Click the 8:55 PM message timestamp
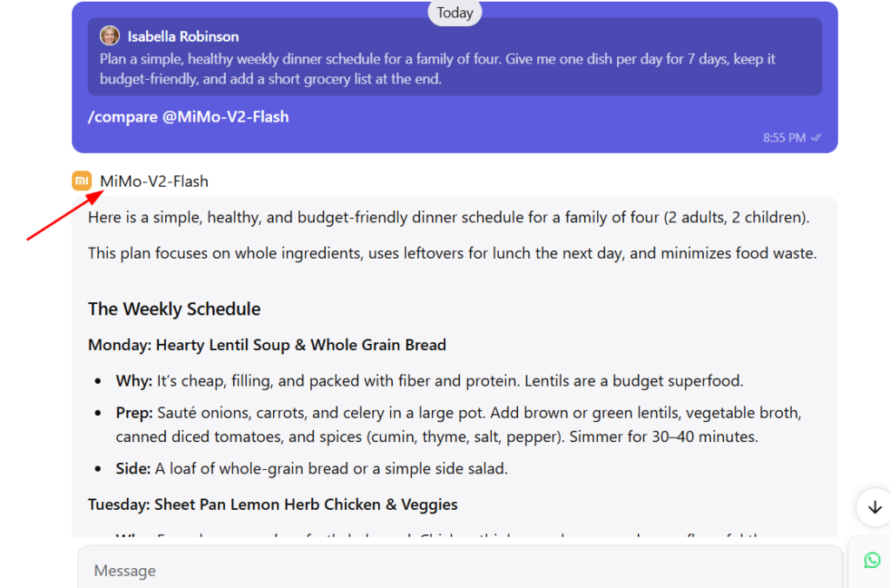 click(784, 138)
